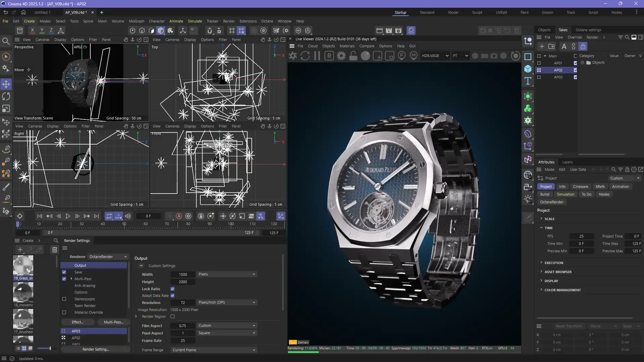Toggle the Save checkbox in Render Settings
Image resolution: width=644 pixels, height=362 pixels.
pos(64,272)
